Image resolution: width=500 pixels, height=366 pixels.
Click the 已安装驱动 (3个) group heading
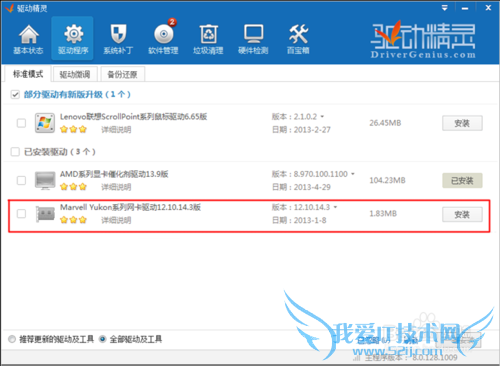click(x=60, y=152)
